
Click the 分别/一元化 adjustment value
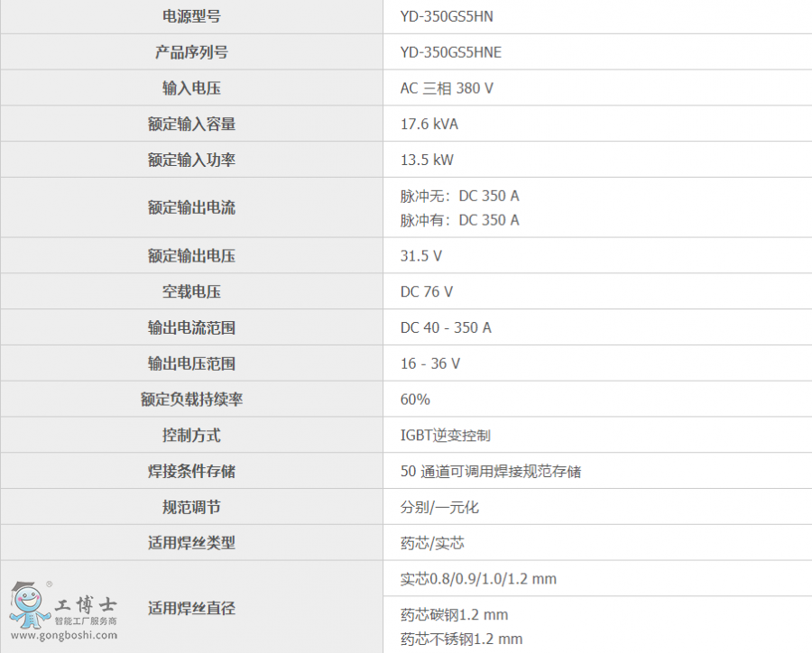(x=439, y=508)
